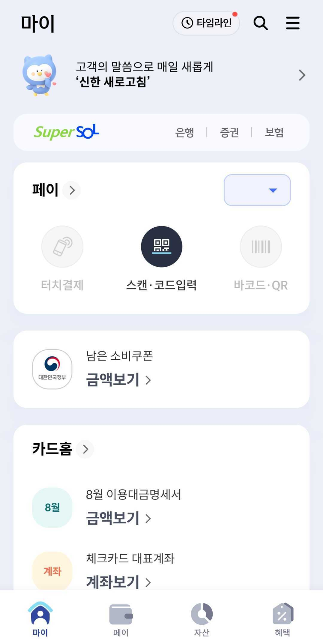Open the card selection dropdown in 페이
This screenshot has width=323, height=644.
(257, 190)
